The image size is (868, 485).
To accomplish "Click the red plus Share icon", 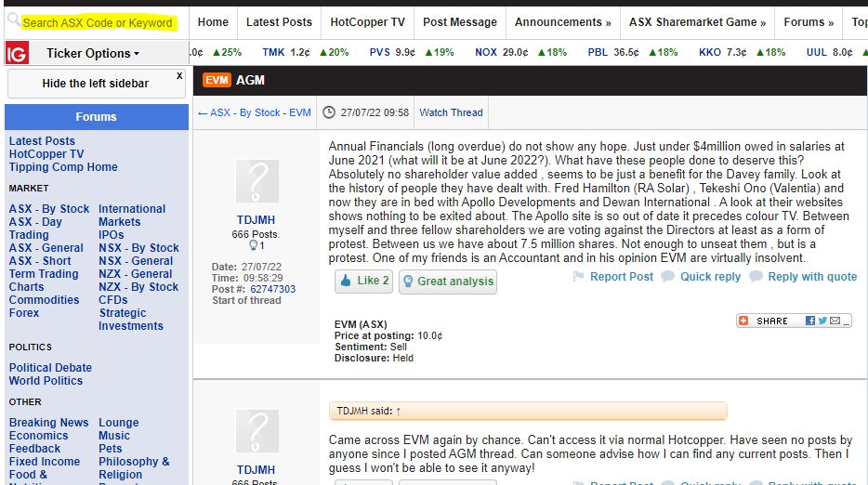I will [x=743, y=321].
